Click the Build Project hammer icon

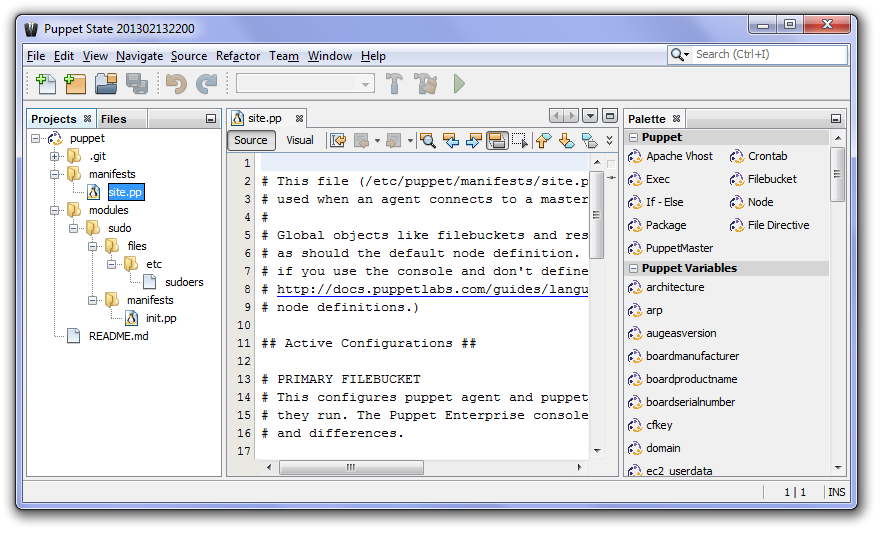tap(394, 84)
